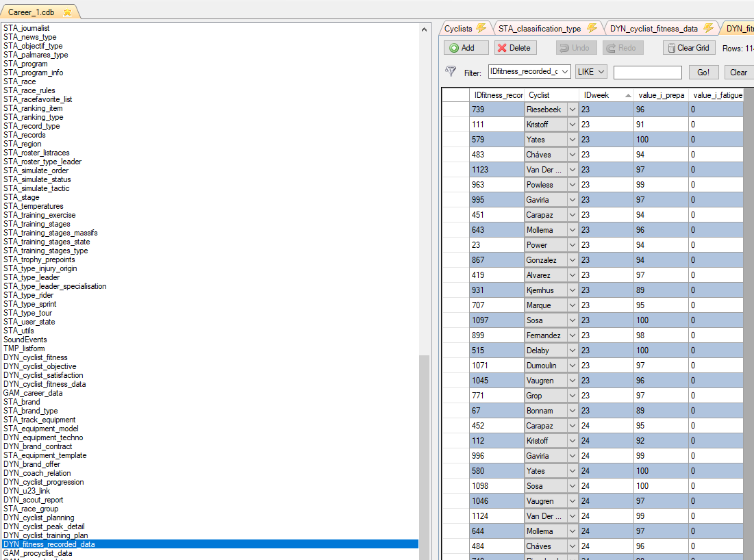This screenshot has width=754, height=560.
Task: Click the funnel filter icon
Action: (451, 71)
